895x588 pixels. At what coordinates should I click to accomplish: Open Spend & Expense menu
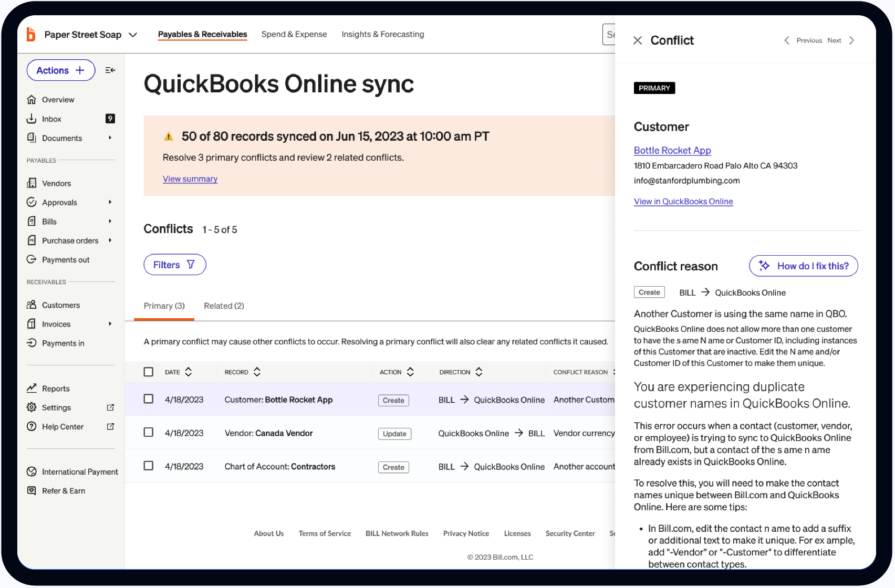pyautogui.click(x=294, y=34)
